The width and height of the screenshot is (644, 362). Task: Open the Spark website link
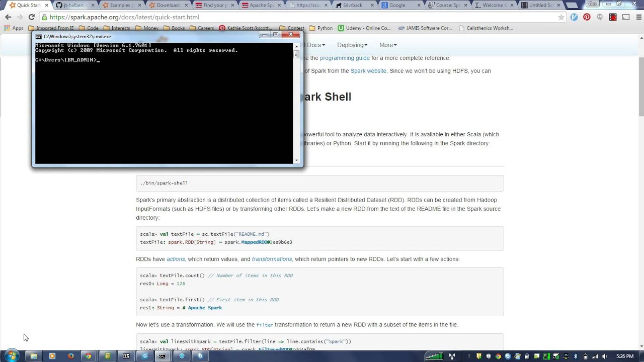[x=368, y=71]
